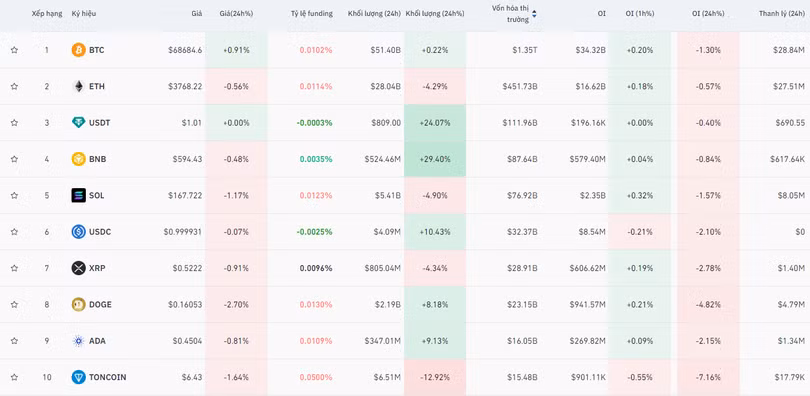The height and width of the screenshot is (396, 810).
Task: Star SOL as a favorite
Action: (14, 195)
